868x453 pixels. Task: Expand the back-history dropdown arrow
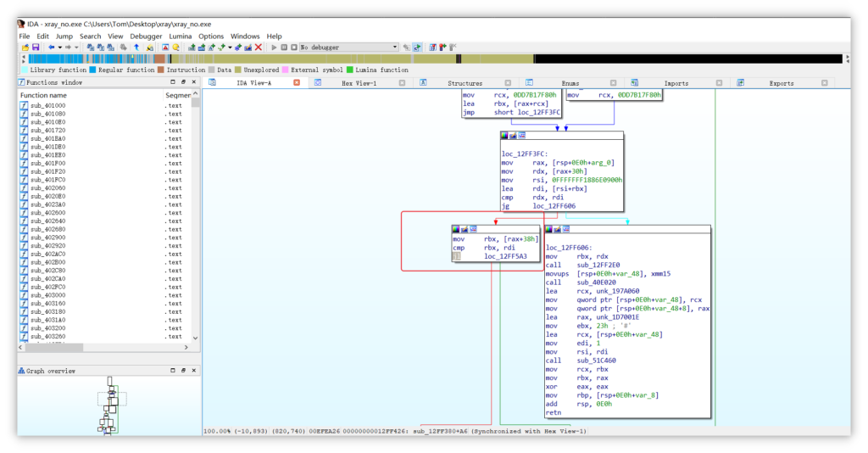click(60, 48)
